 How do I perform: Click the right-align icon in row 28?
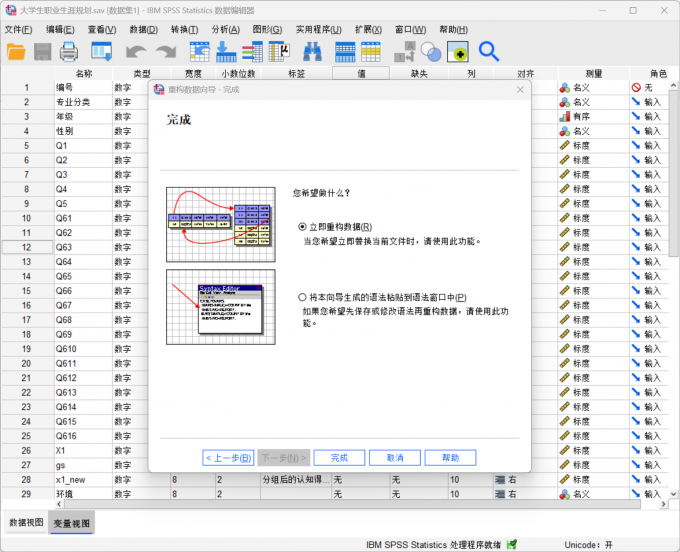tap(500, 480)
